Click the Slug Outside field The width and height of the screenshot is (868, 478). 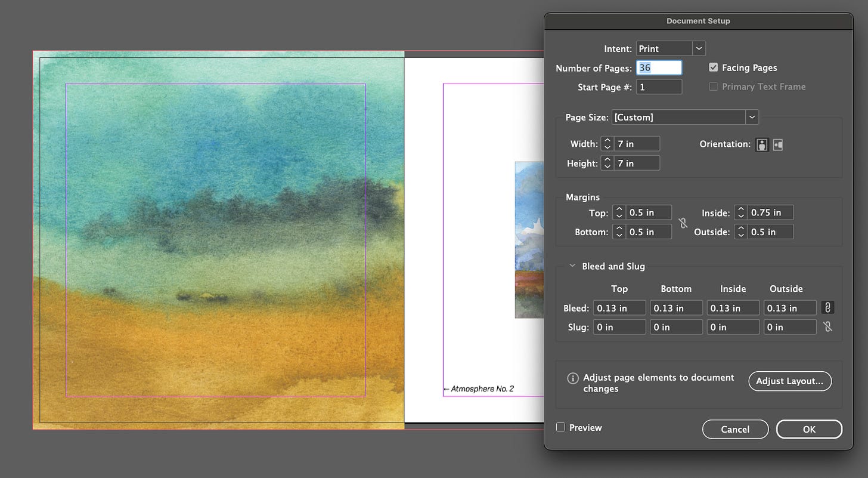click(x=790, y=327)
